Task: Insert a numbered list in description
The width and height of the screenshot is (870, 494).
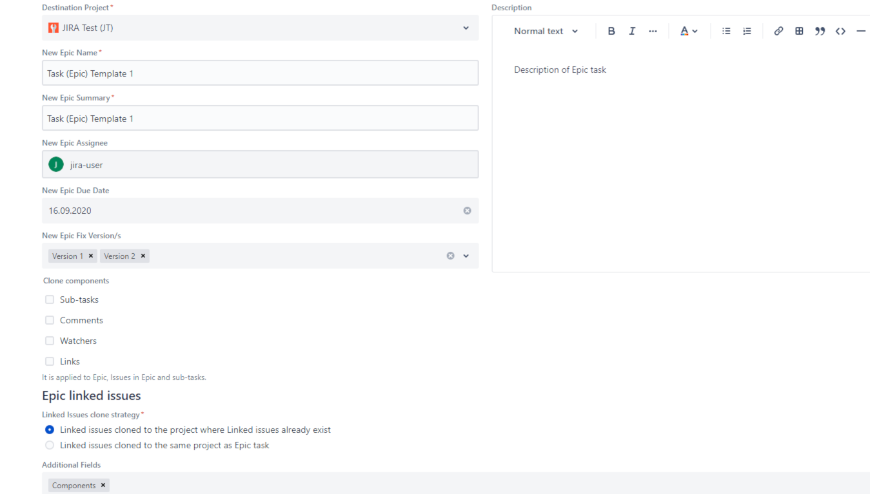Action: click(x=747, y=31)
